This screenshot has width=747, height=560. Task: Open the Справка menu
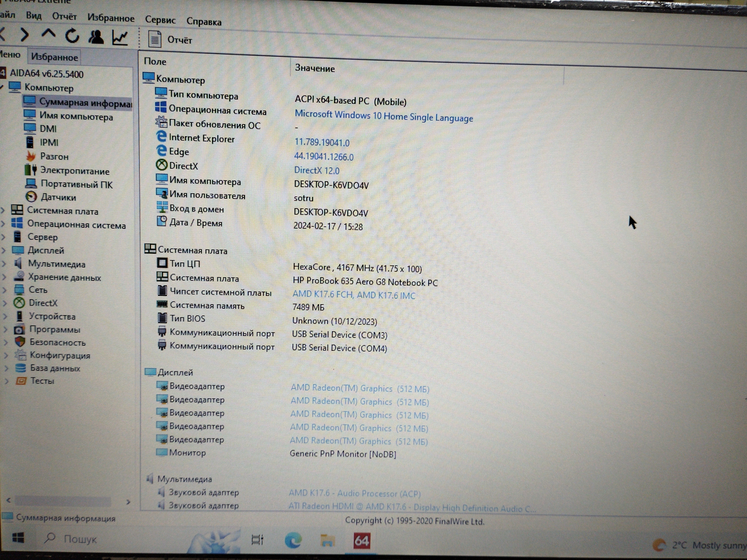pos(204,21)
